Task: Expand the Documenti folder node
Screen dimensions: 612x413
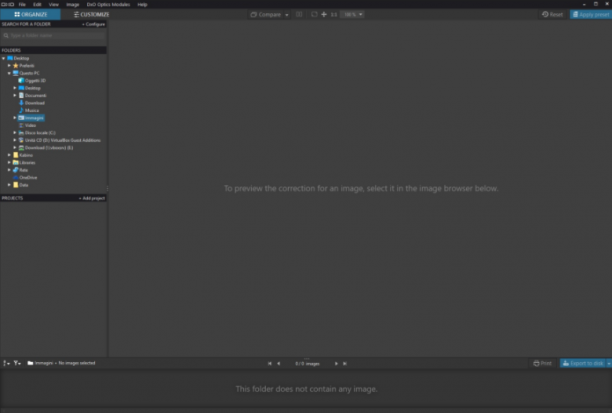Action: point(15,95)
